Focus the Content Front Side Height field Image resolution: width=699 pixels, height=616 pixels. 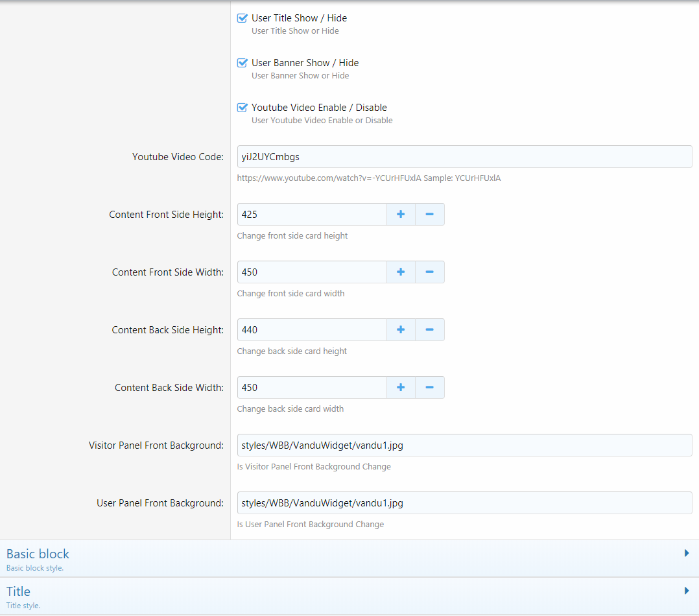[x=312, y=215]
